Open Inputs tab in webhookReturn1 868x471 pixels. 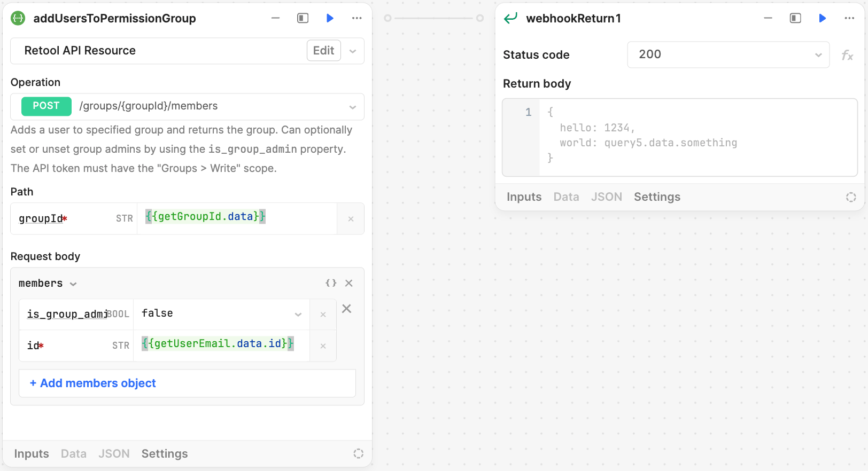click(524, 197)
